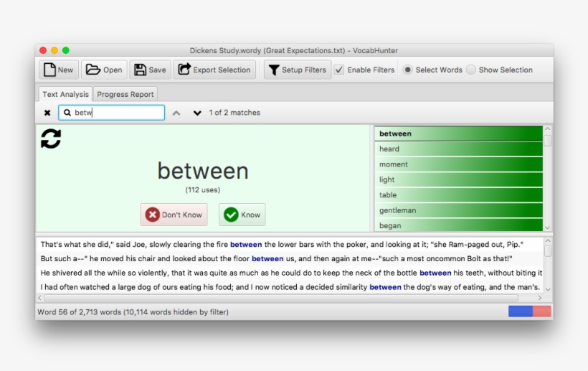Viewport: 588px width, 371px height.
Task: Click the word list scroll down arrow
Action: point(548,227)
